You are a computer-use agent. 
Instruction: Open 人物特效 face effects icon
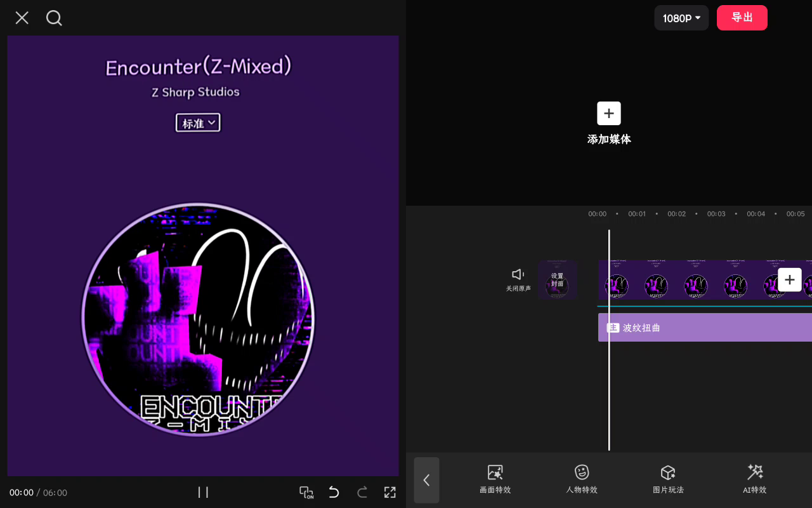[x=582, y=472]
